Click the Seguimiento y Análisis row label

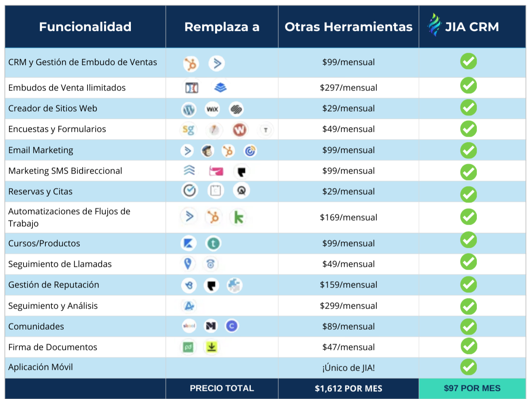[53, 306]
